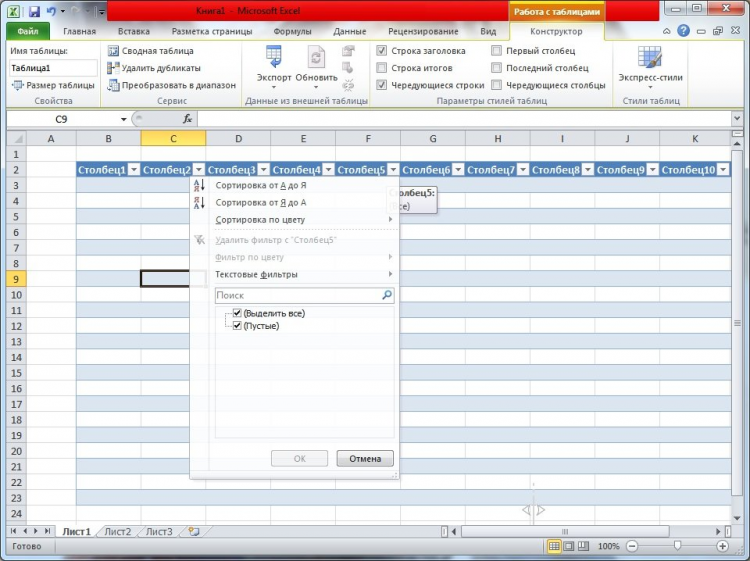Open the Столбец1 filter dropdown

click(x=134, y=170)
